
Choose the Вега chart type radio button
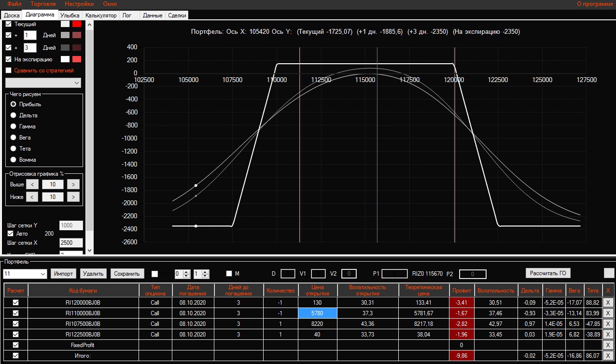(14, 138)
